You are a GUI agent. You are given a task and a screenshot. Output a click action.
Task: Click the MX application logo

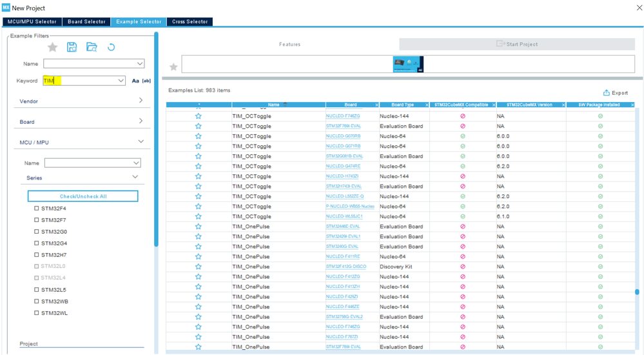pyautogui.click(x=6, y=7)
